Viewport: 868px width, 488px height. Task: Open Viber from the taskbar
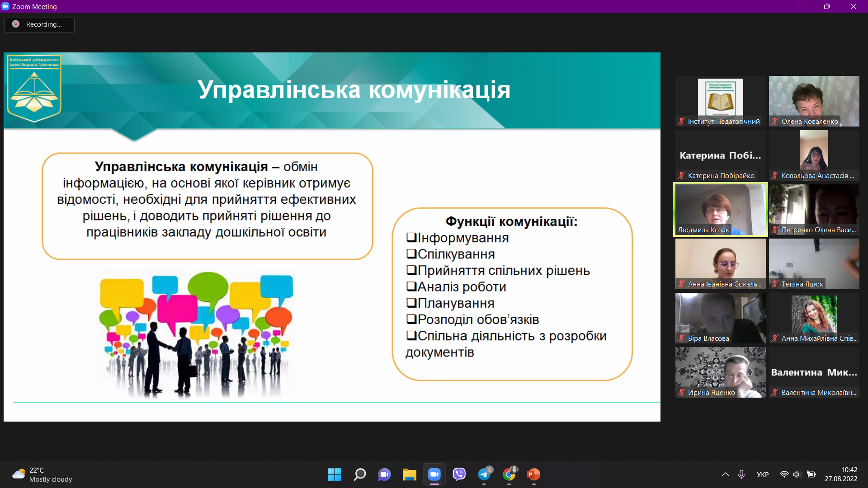point(459,474)
